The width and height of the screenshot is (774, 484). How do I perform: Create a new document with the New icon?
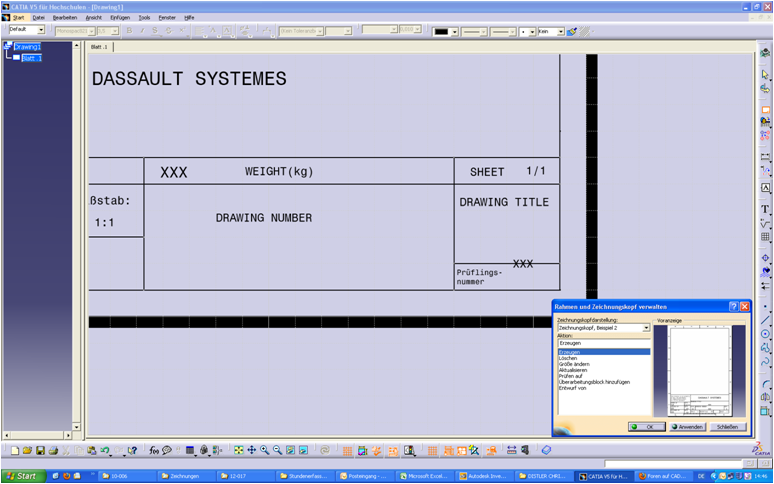coord(15,450)
